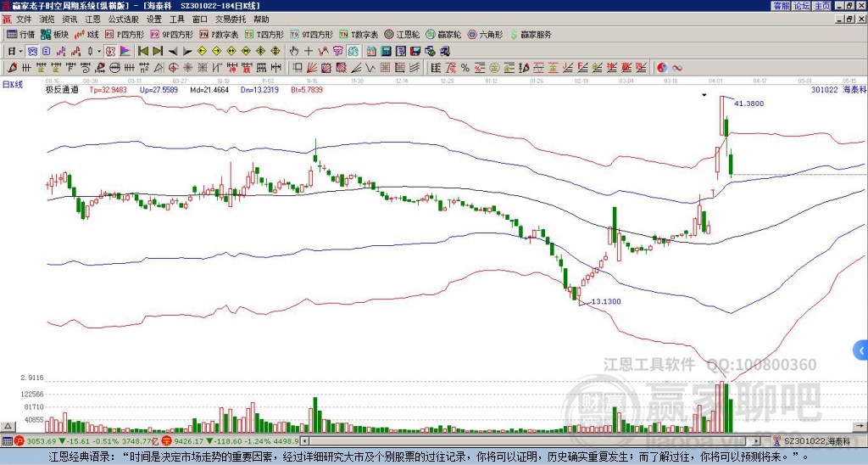Select the red pencil drawing tool
868x465 pixels.
[x=12, y=68]
